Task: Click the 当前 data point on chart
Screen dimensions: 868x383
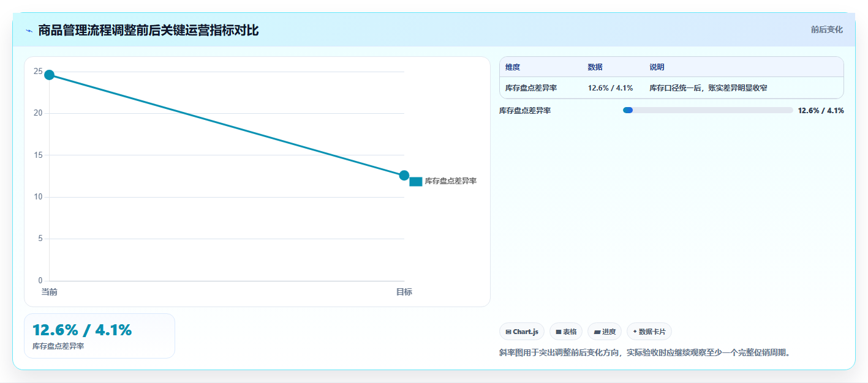Action: tap(49, 75)
